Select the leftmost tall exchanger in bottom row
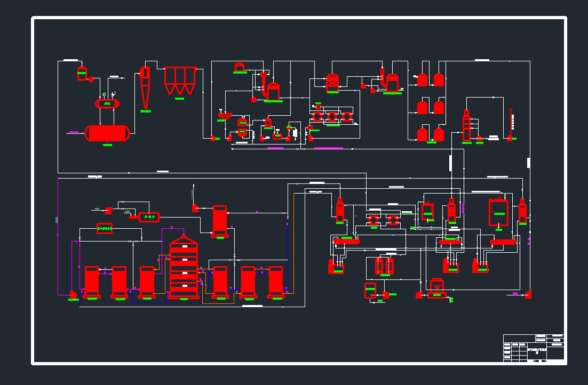The image size is (588, 385). 92,281
